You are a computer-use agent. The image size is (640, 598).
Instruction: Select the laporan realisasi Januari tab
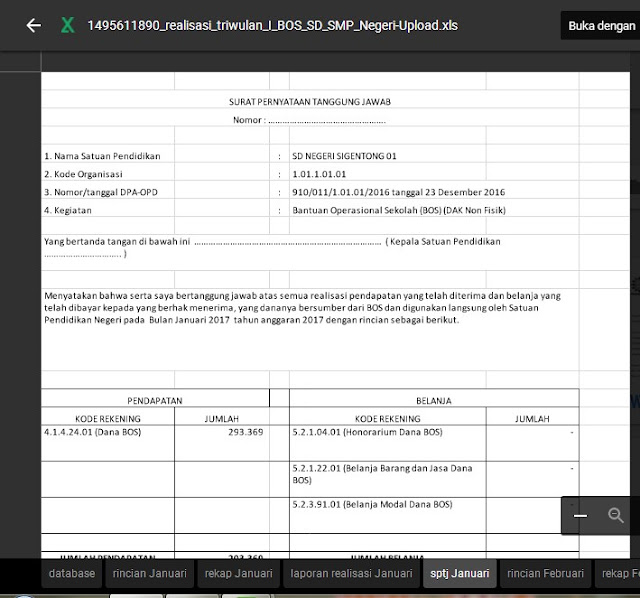pos(351,574)
